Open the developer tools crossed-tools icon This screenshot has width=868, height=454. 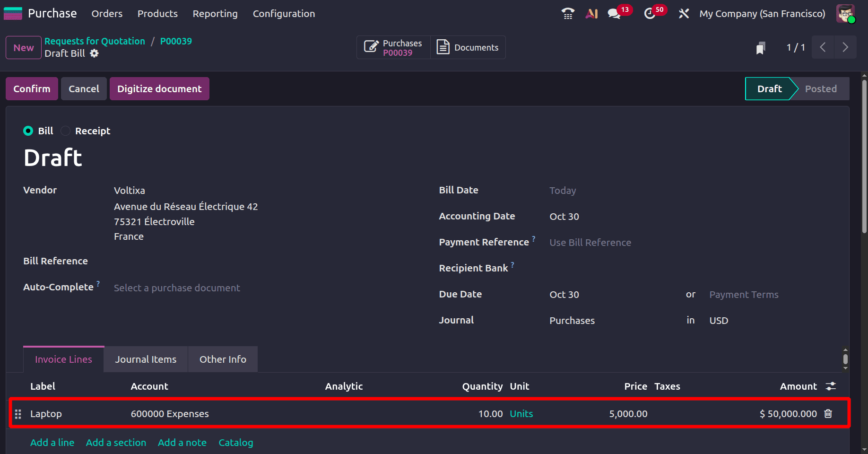pyautogui.click(x=684, y=13)
